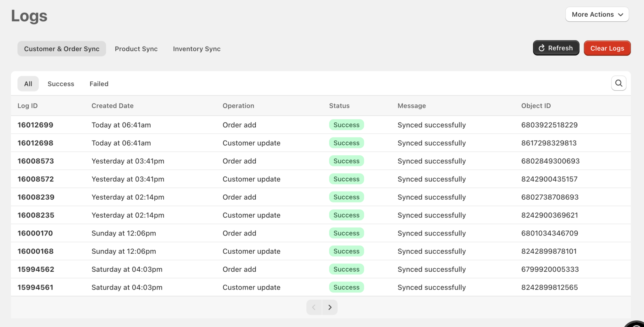The image size is (644, 327).
Task: Click Success badge in row 15994561
Action: [346, 287]
